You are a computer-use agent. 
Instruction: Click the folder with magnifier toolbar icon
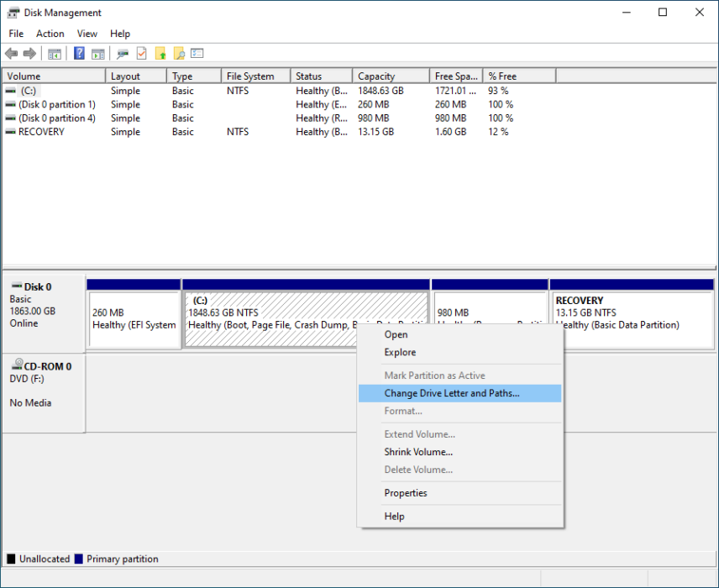181,53
